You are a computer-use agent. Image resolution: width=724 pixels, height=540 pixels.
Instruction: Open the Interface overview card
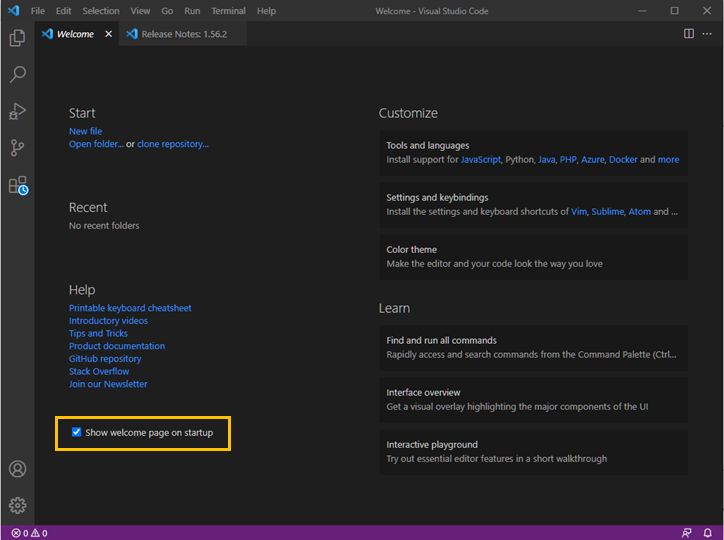click(533, 400)
